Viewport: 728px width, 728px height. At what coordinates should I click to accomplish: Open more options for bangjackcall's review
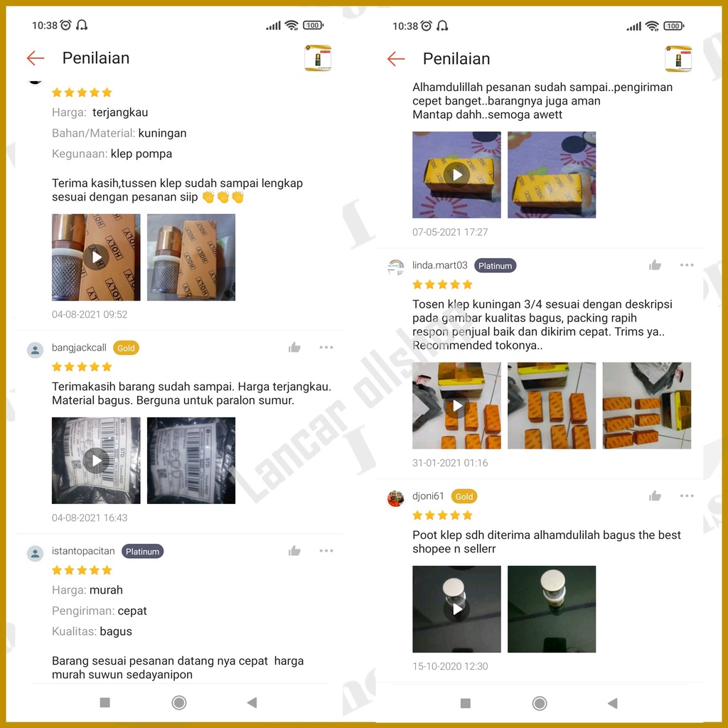point(326,347)
